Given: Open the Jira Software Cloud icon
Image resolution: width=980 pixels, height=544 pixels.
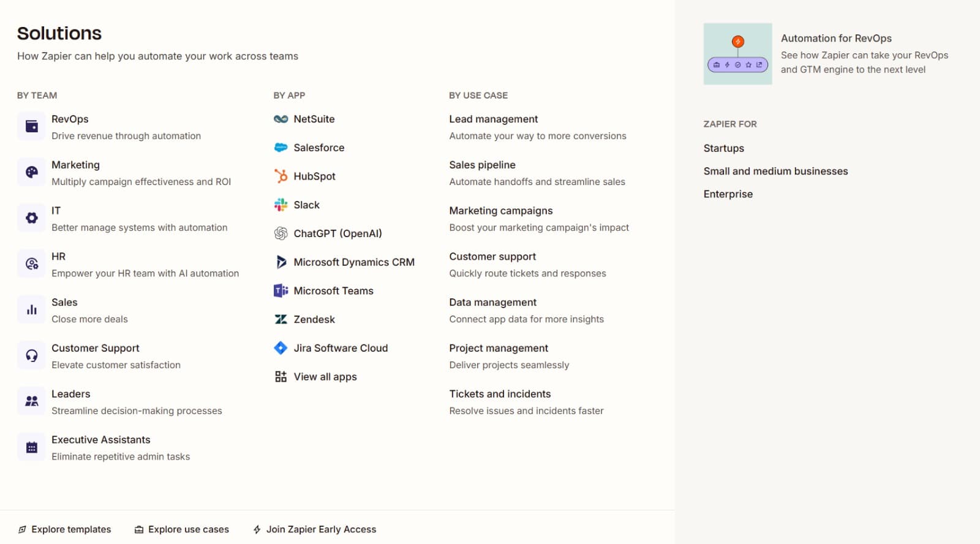Looking at the screenshot, I should click(x=281, y=348).
